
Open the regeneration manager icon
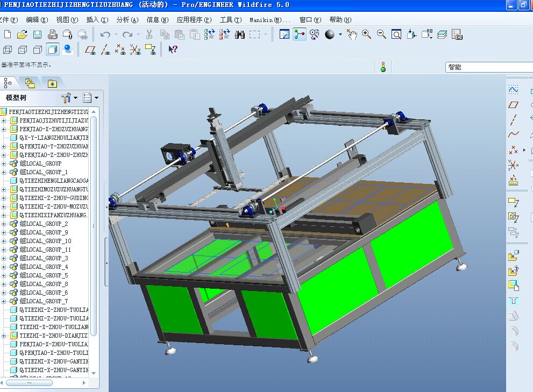point(224,34)
